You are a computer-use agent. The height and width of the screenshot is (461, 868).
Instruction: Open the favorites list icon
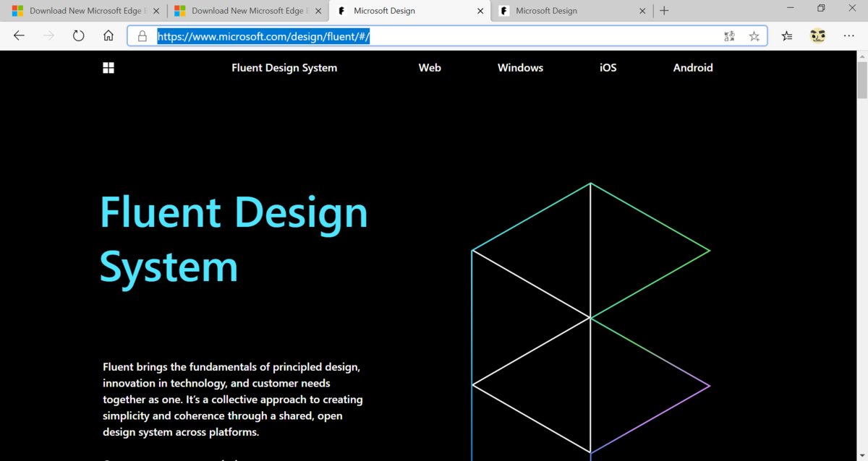click(787, 36)
